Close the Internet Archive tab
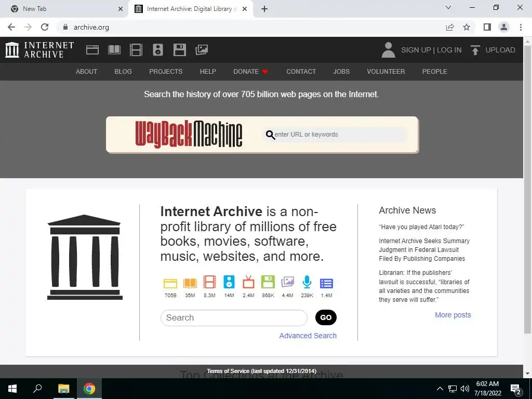This screenshot has width=532, height=399. coord(245,9)
